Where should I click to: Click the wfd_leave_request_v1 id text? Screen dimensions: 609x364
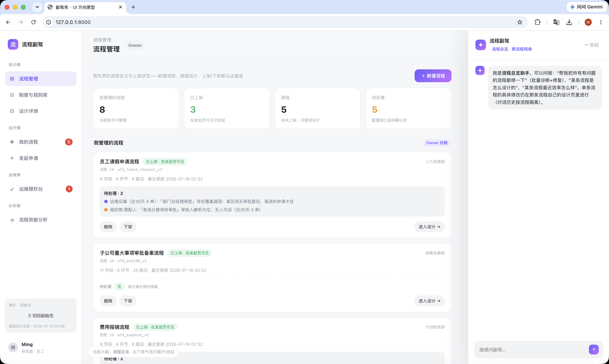tap(140, 170)
